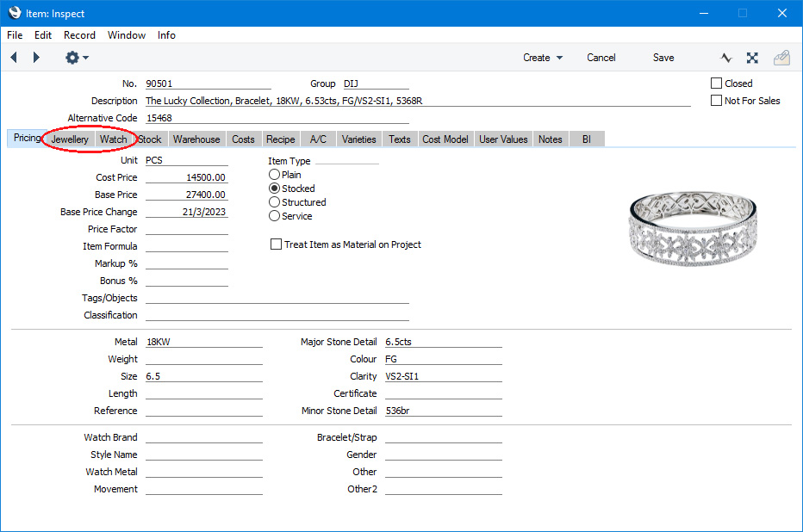Viewport: 803px width, 532px height.
Task: Click the Certificate field
Action: pyautogui.click(x=444, y=394)
